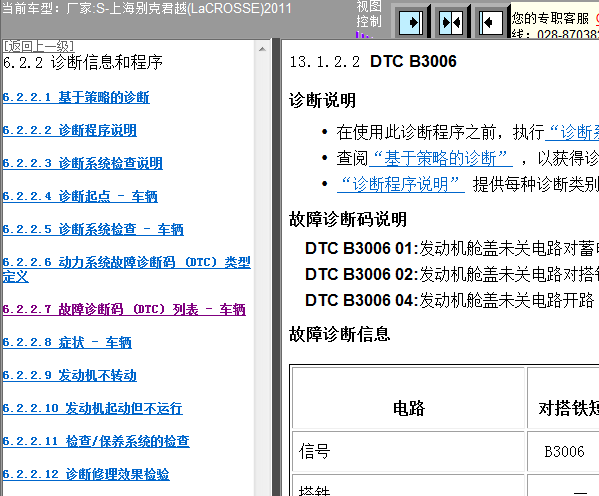
Task: Open 6.2.2.1 基于策略的诊断 link
Action: tap(76, 97)
